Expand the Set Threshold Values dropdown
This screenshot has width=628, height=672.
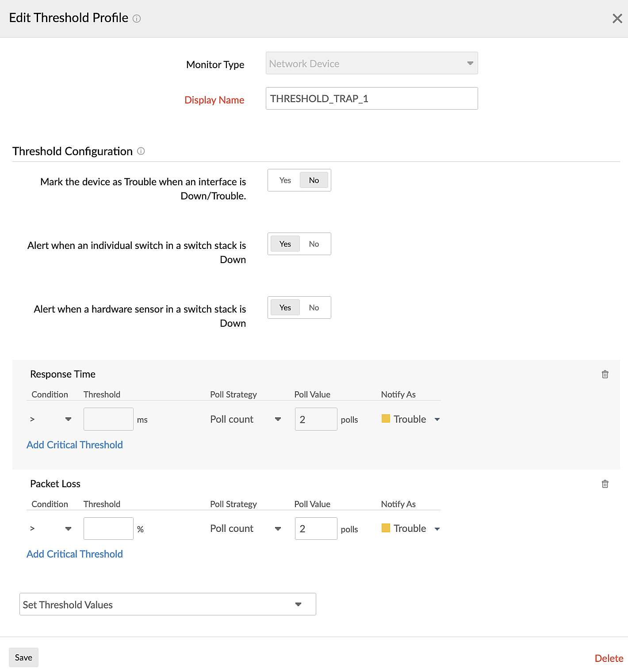(x=168, y=604)
